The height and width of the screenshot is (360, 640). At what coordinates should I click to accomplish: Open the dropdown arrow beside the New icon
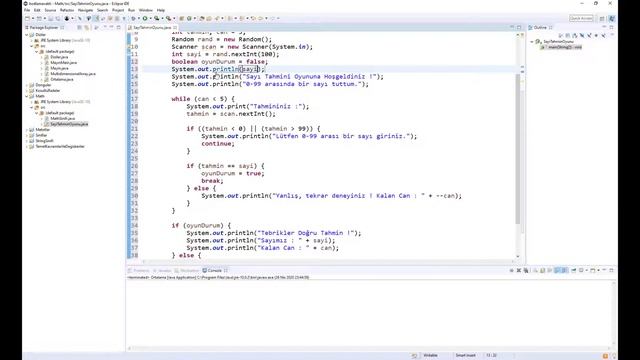coord(33,18)
